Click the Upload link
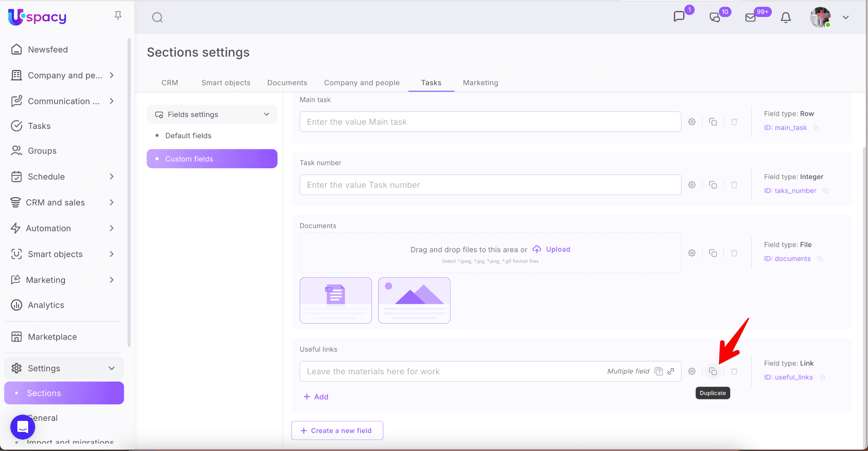This screenshot has height=451, width=868. click(x=558, y=249)
